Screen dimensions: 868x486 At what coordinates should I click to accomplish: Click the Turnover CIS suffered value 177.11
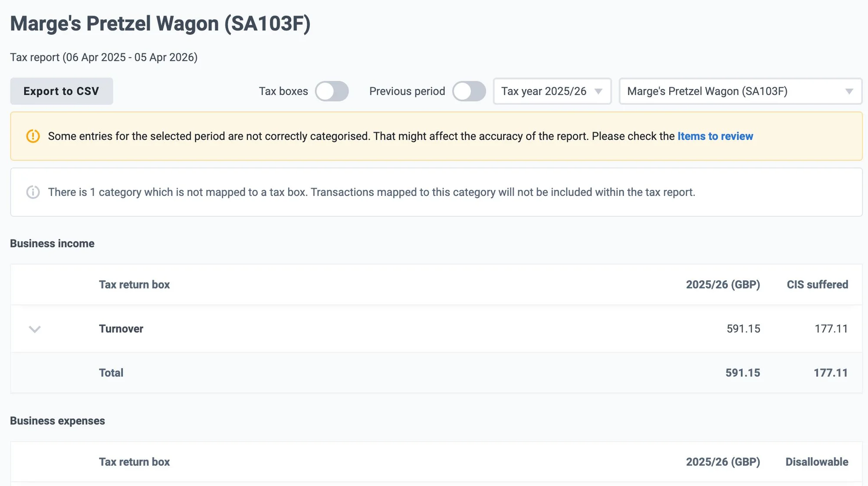point(831,329)
